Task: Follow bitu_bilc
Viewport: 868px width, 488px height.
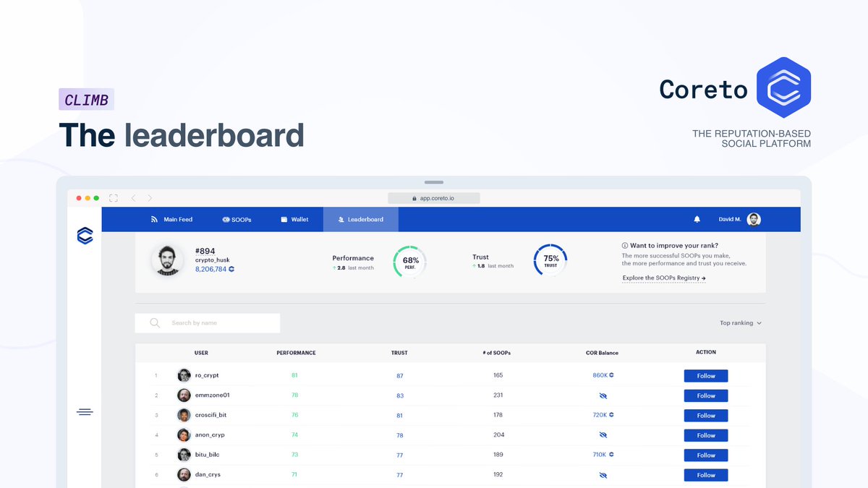Action: pos(706,455)
